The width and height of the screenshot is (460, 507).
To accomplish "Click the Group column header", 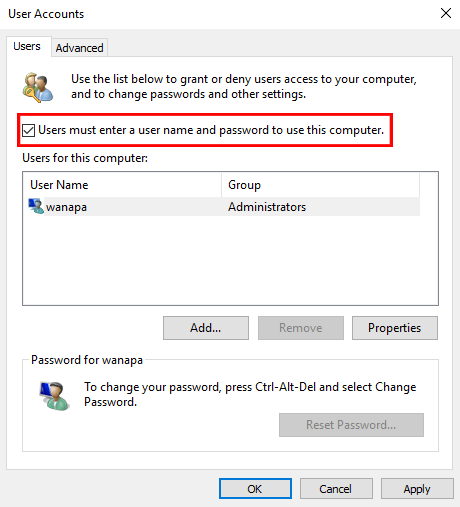I will tap(320, 185).
